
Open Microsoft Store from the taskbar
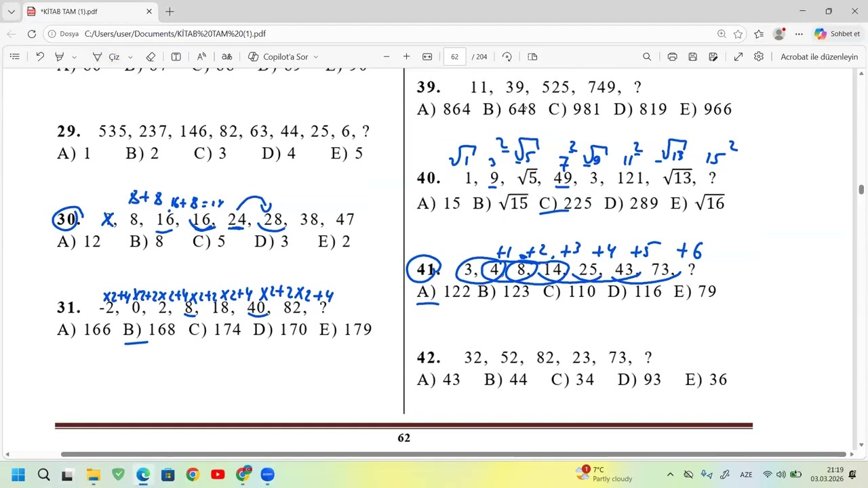click(167, 474)
